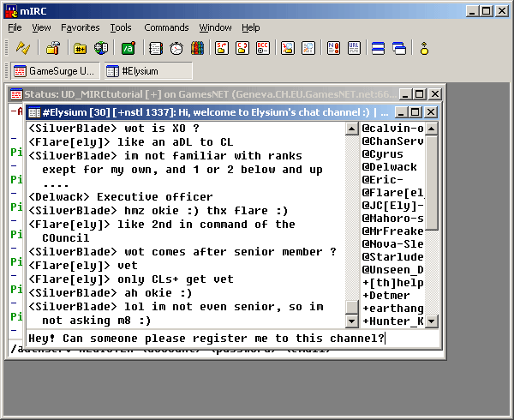This screenshot has height=420, width=514.
Task: Click the DCC Chat icon
Action: (242, 48)
